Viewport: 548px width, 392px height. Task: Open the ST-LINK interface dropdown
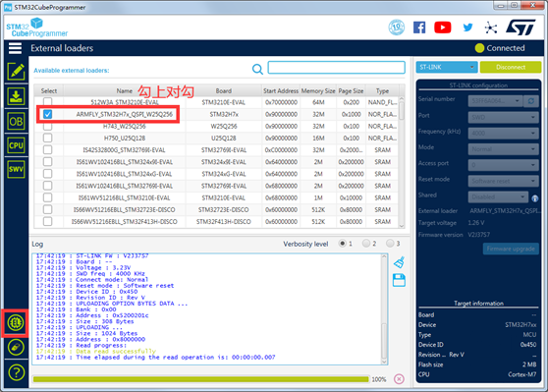pyautogui.click(x=447, y=67)
